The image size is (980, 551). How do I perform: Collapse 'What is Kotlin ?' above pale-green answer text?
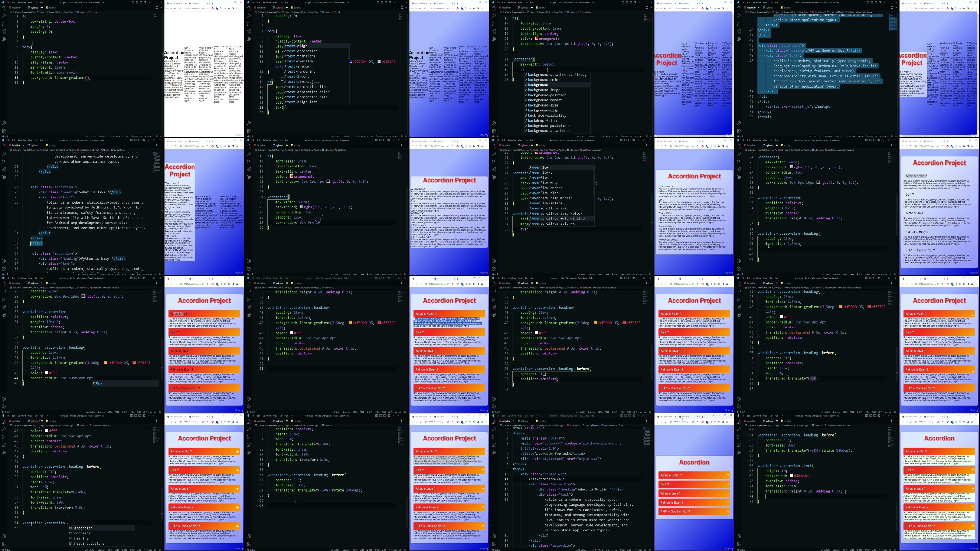pos(939,452)
